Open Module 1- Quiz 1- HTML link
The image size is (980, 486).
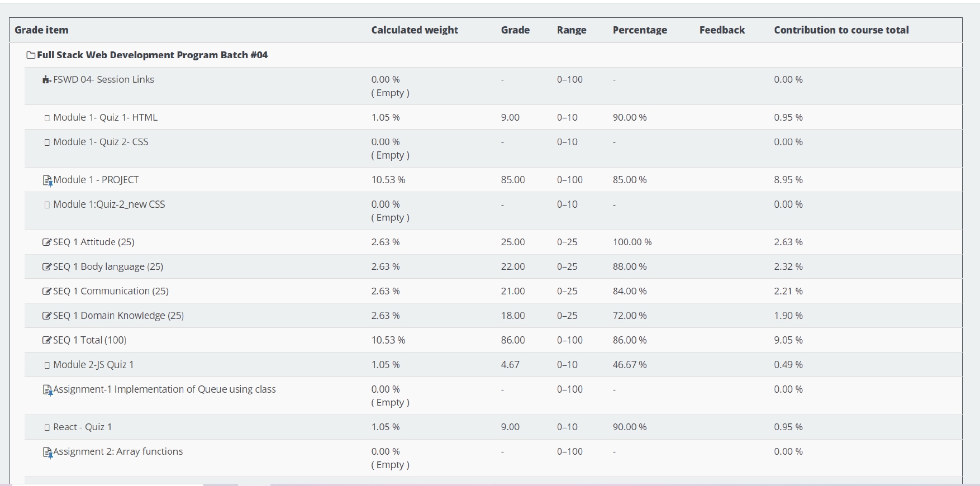105,118
